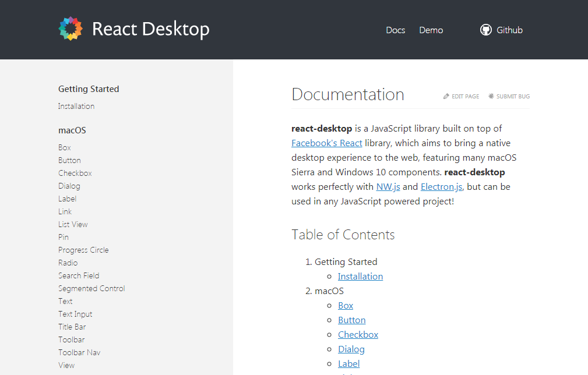Screen dimensions: 588x375
Task: Open the Docs header menu item
Action: click(395, 30)
